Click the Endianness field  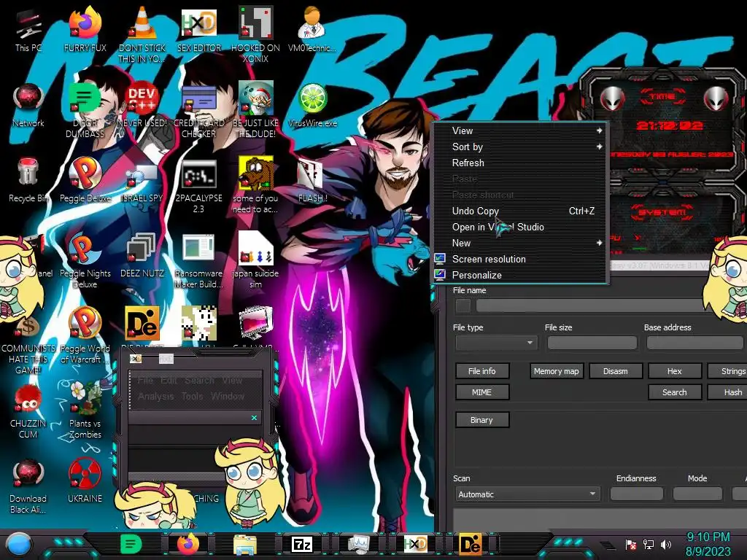[x=636, y=494]
